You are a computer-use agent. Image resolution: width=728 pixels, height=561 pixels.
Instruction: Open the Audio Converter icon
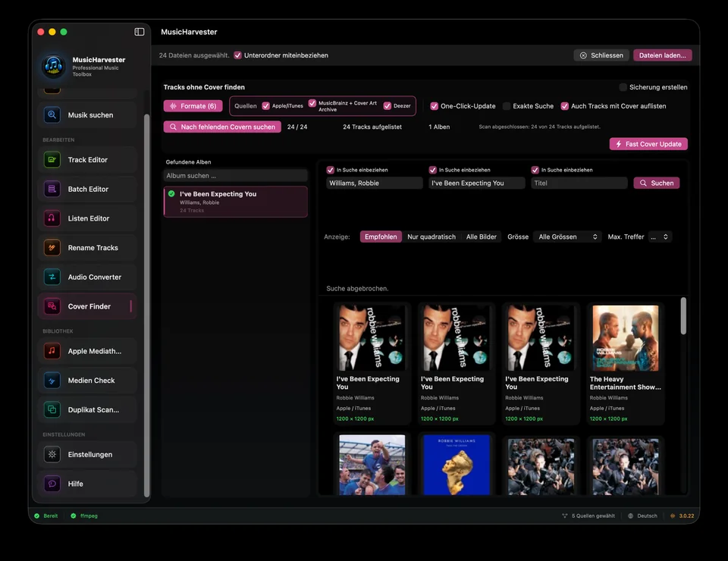click(52, 277)
